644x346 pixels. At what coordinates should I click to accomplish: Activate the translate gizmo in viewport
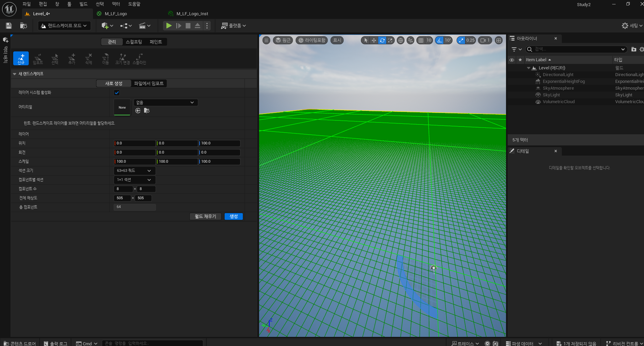pos(374,40)
